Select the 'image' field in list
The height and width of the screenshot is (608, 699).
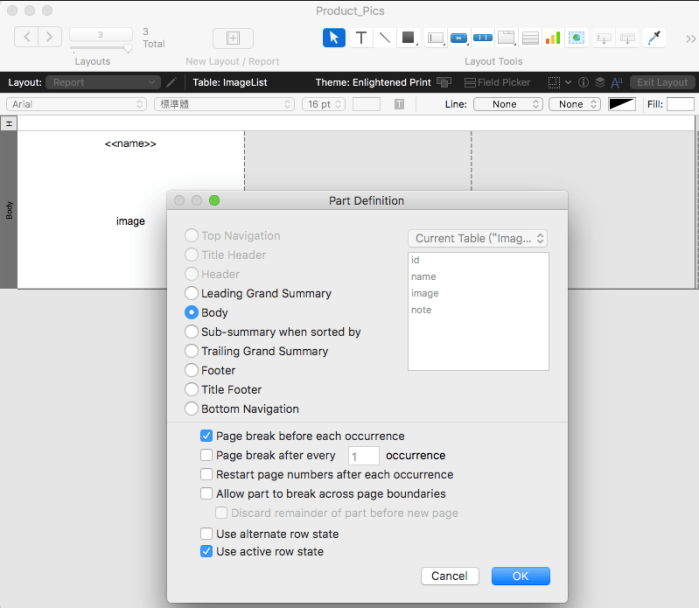[425, 293]
